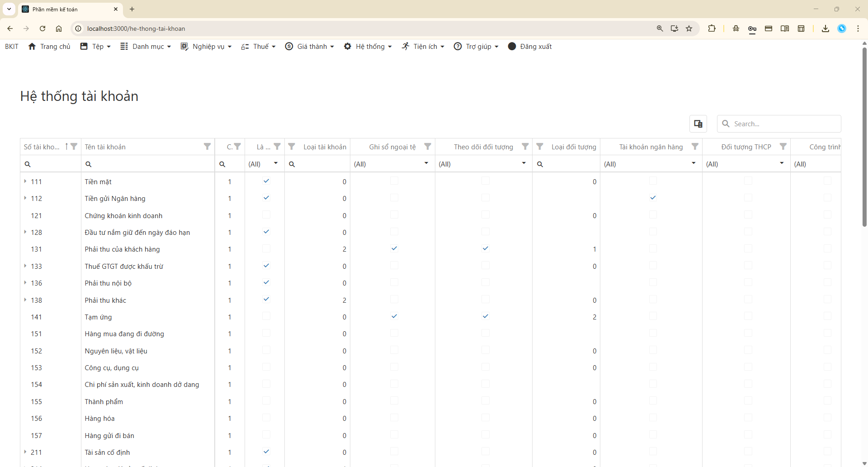
Task: Open the Nghiệp vụ menu
Action: [x=206, y=47]
